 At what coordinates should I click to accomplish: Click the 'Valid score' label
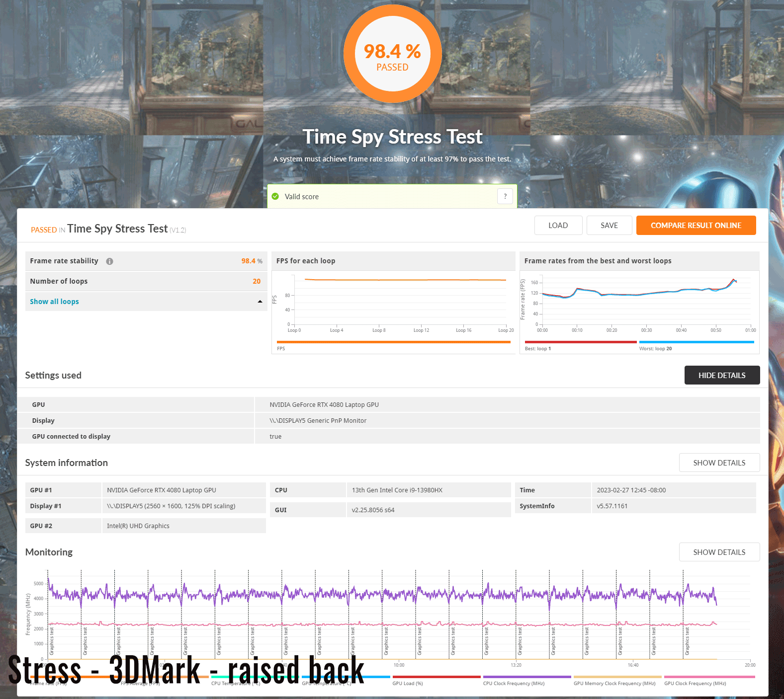[x=302, y=197]
